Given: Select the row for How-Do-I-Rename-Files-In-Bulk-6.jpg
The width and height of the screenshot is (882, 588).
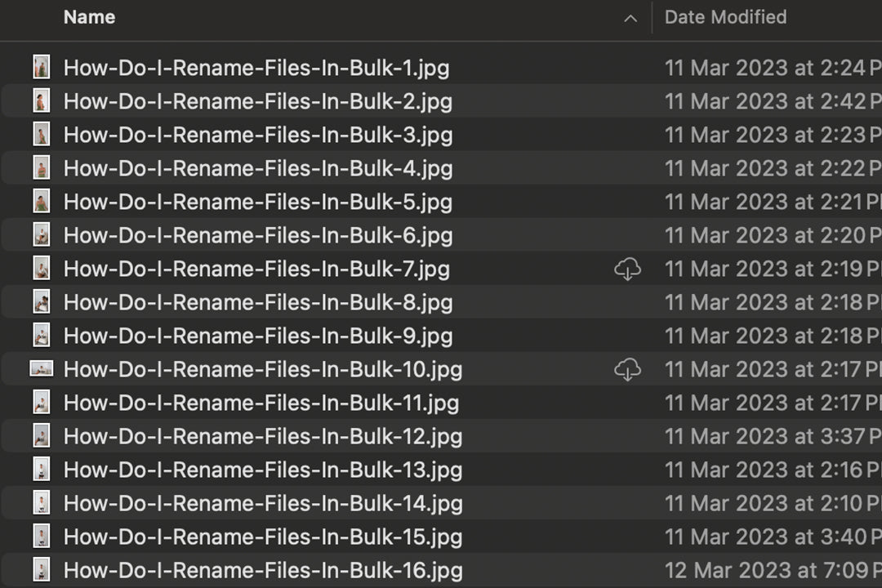Looking at the screenshot, I should pos(327,234).
